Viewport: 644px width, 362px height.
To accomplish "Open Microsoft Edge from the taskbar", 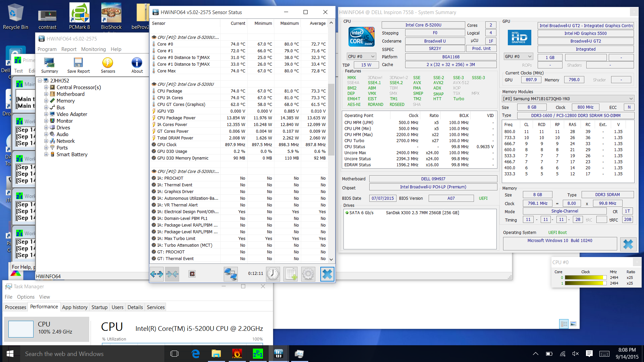I will click(x=196, y=354).
